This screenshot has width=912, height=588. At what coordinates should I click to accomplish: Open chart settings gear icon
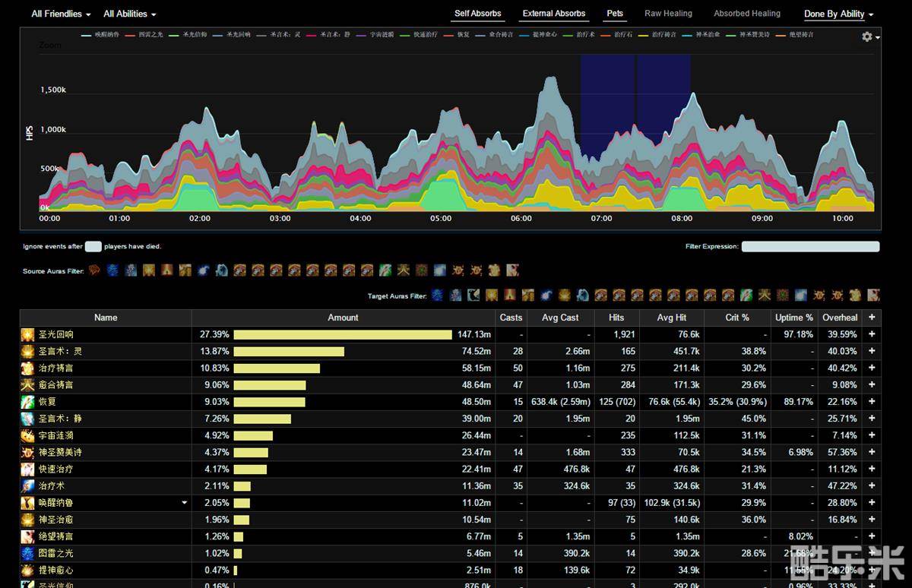[x=867, y=36]
